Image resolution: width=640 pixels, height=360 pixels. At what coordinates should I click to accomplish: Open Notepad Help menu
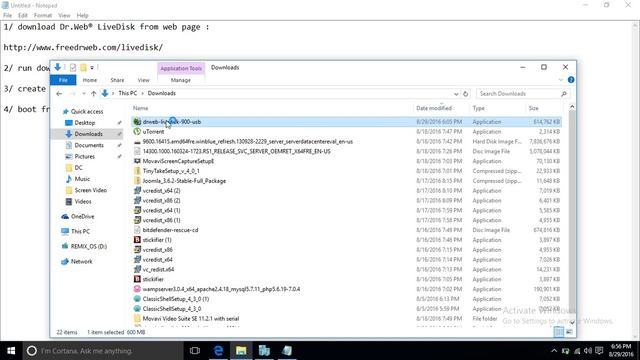82,16
